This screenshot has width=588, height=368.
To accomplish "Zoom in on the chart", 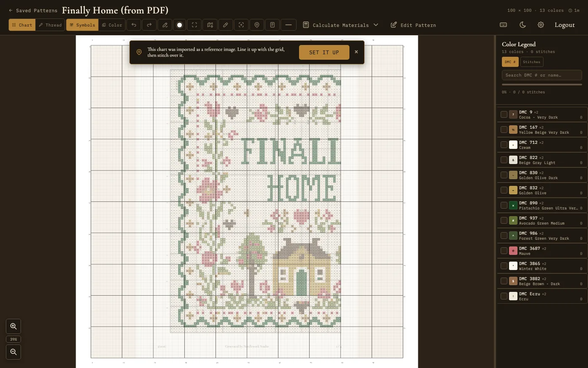I will click(x=13, y=326).
